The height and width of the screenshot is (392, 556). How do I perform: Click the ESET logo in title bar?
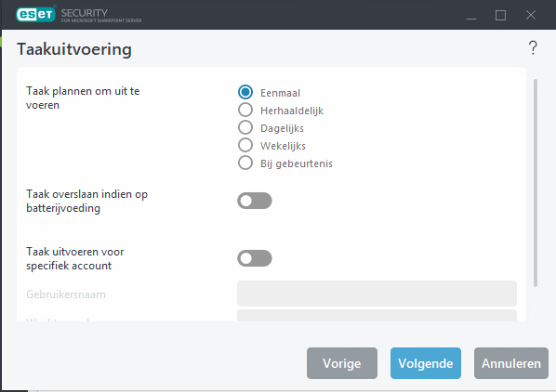(36, 14)
